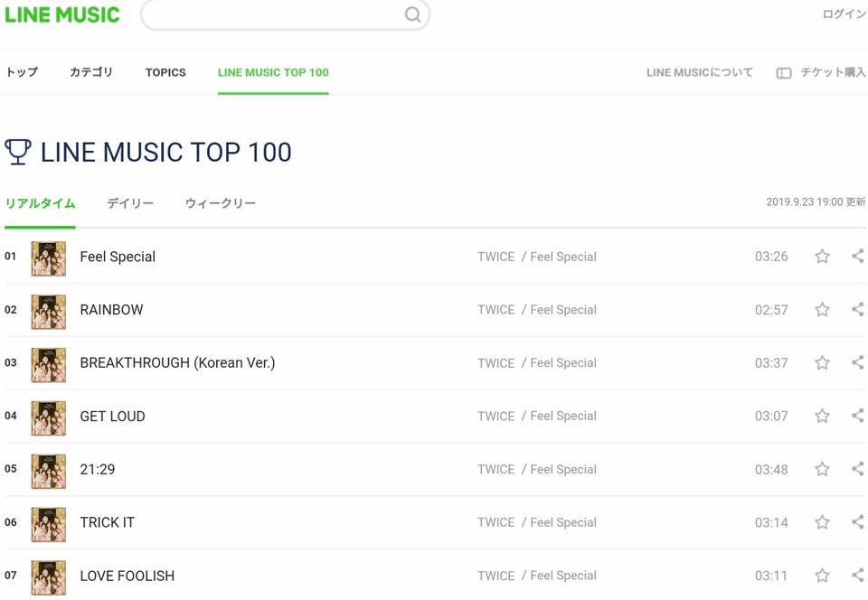The height and width of the screenshot is (600, 868).
Task: Switch to the デイリー tab
Action: pos(130,203)
